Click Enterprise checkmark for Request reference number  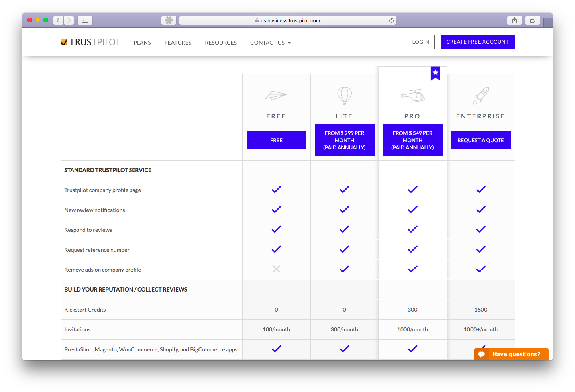pyautogui.click(x=481, y=249)
